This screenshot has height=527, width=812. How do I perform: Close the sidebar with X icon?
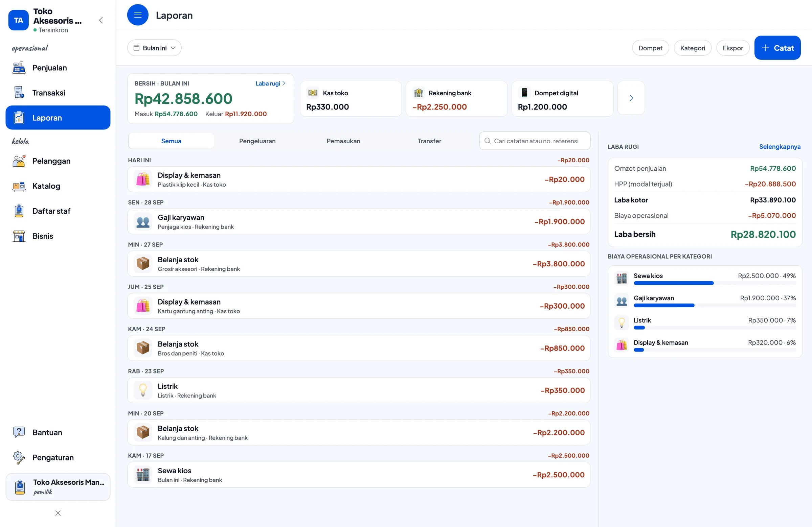(58, 513)
